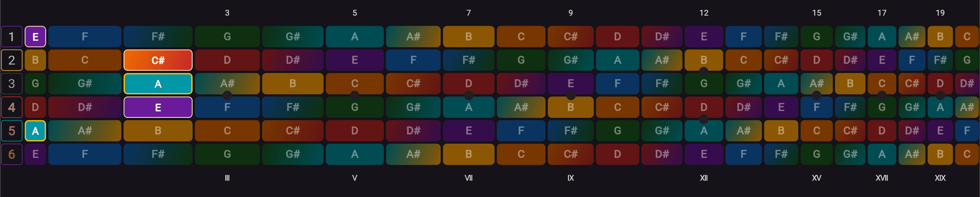Click open E note on string 6

[x=35, y=155]
